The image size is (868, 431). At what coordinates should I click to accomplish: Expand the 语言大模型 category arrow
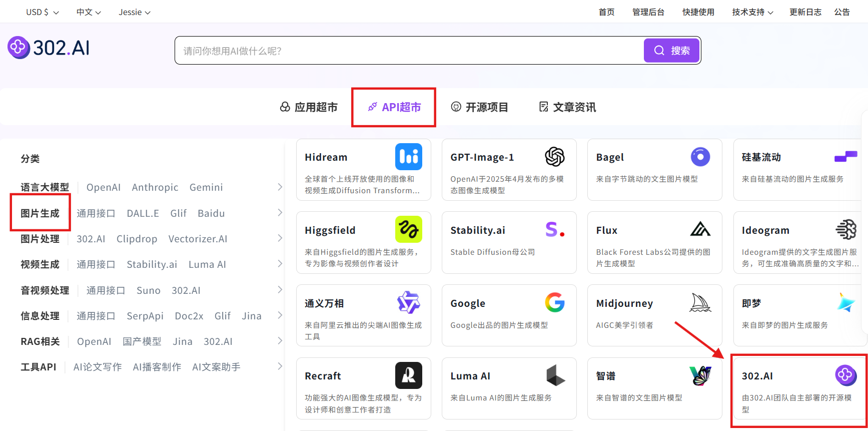[x=280, y=187]
